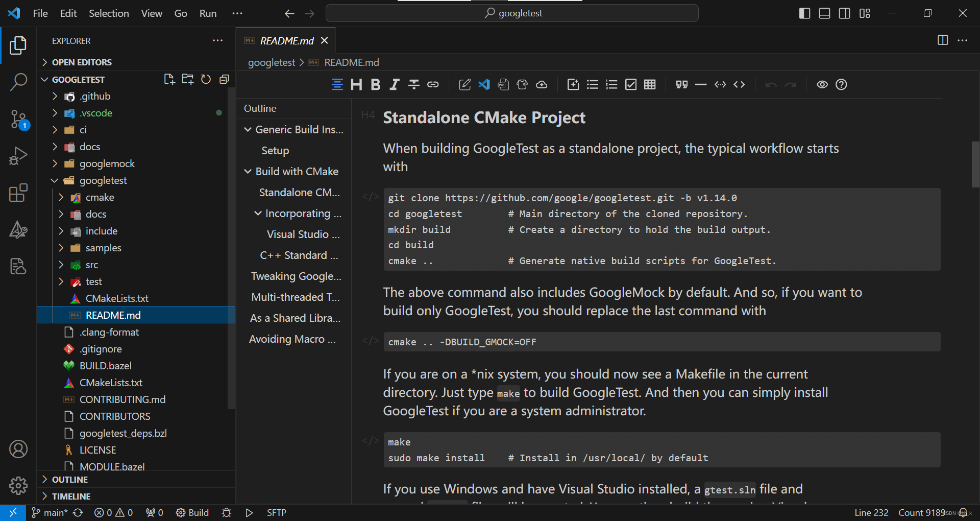Click the googletest command center search box
The height and width of the screenshot is (521, 980).
[512, 13]
